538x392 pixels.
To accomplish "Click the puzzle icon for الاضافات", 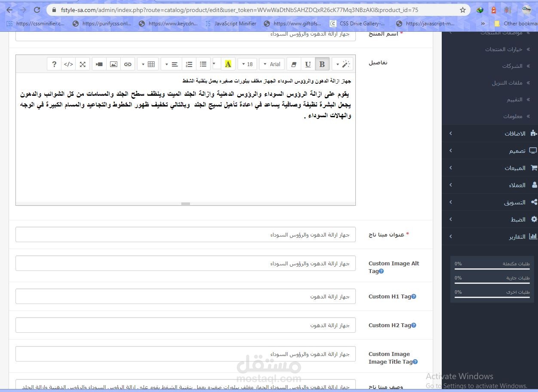I will 534,133.
